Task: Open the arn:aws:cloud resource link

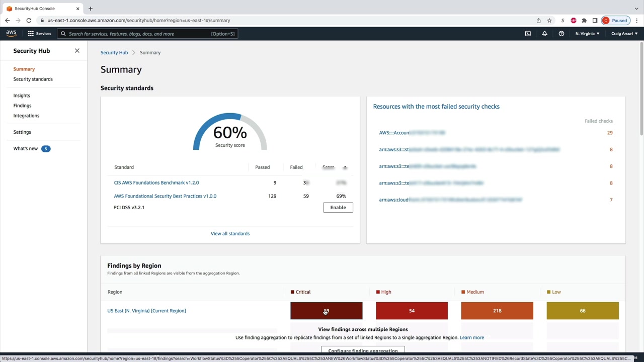Action: [x=451, y=200]
